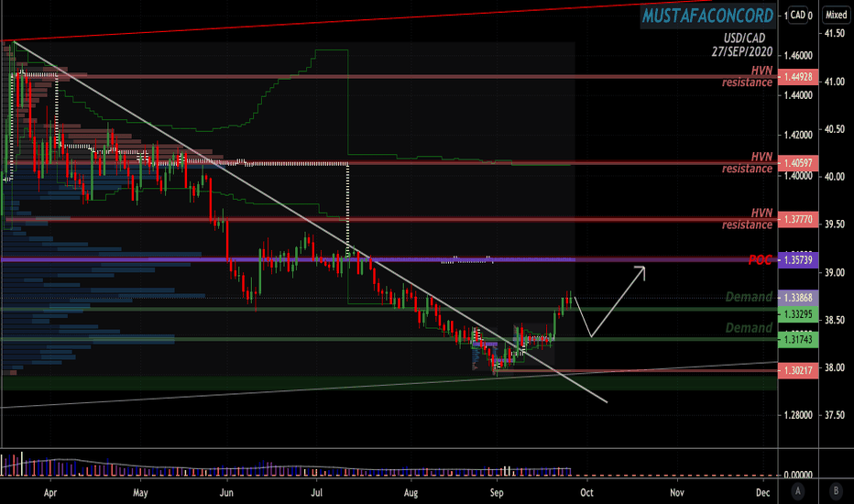Click the USD/CAD symbol text
The height and width of the screenshot is (504, 854).
coord(744,38)
